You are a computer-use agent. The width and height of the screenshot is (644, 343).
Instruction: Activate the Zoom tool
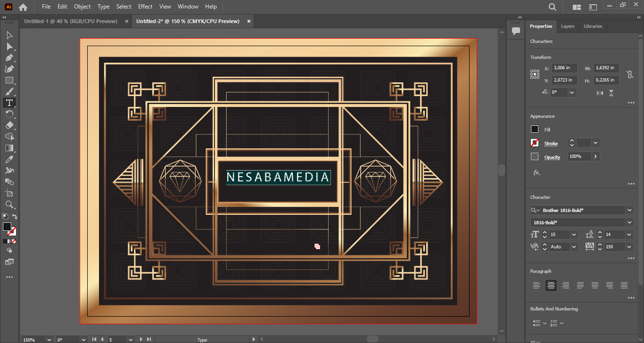9,204
